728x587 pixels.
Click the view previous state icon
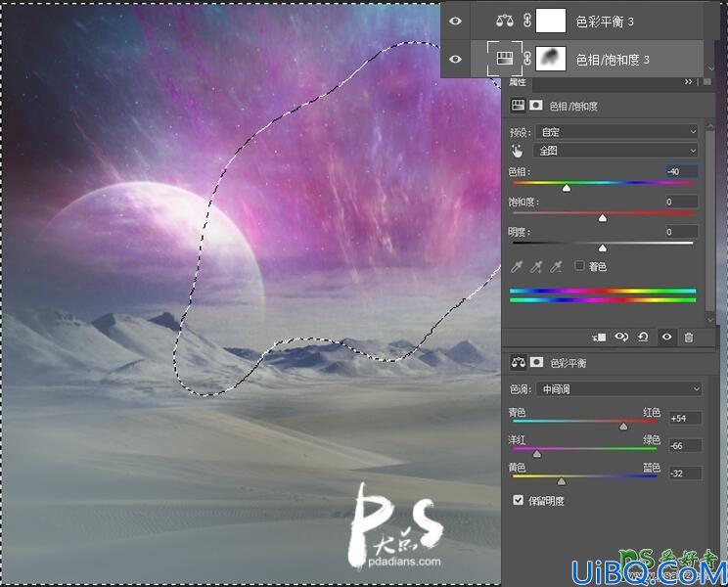[621, 337]
